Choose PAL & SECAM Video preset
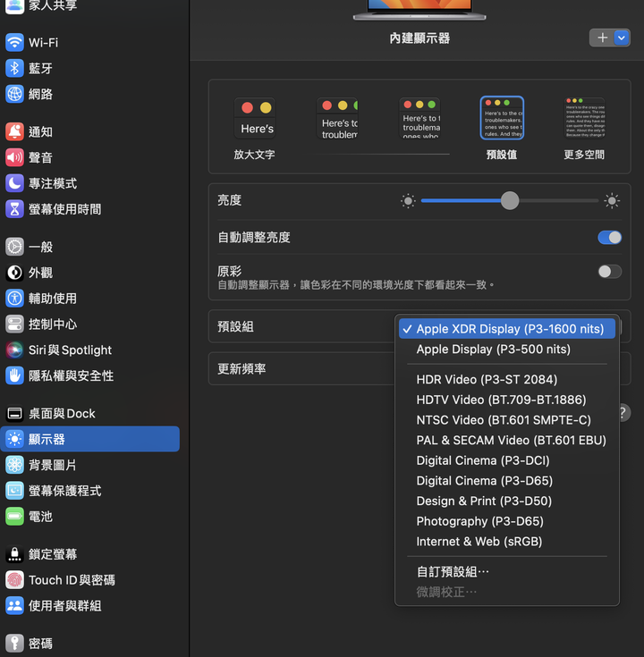This screenshot has width=644, height=657. [507, 441]
